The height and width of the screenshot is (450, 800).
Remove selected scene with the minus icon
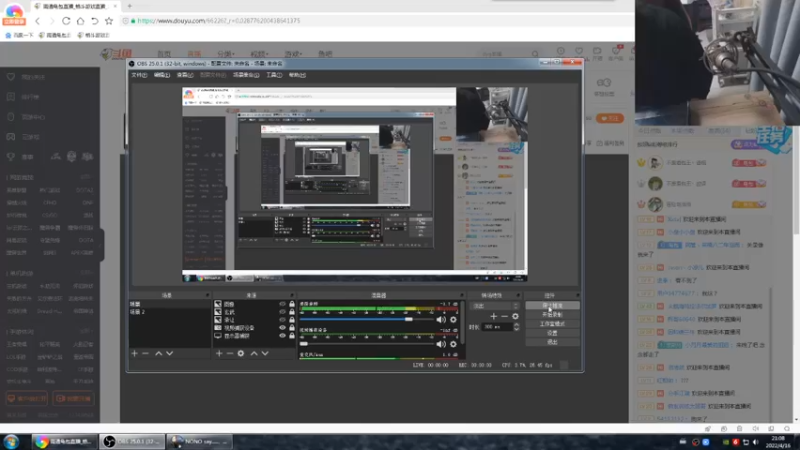[x=145, y=353]
